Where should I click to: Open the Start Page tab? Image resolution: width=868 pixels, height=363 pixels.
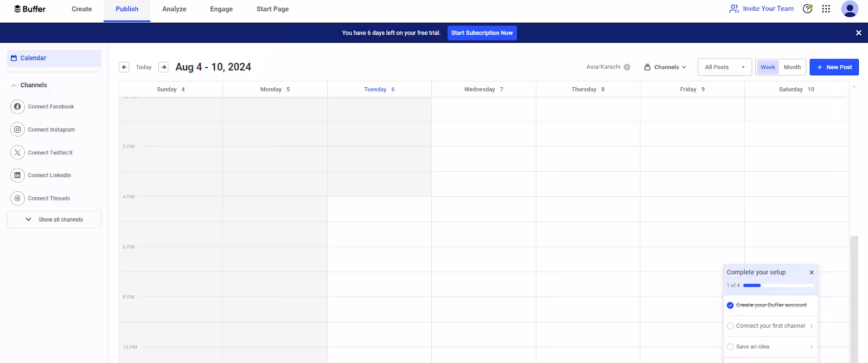click(x=272, y=9)
